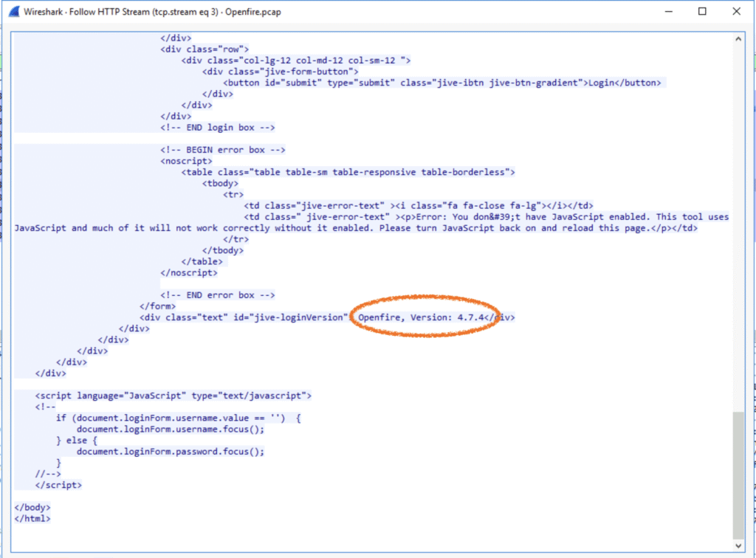
Task: Click the Wireshark shark fin title bar icon
Action: coord(12,13)
